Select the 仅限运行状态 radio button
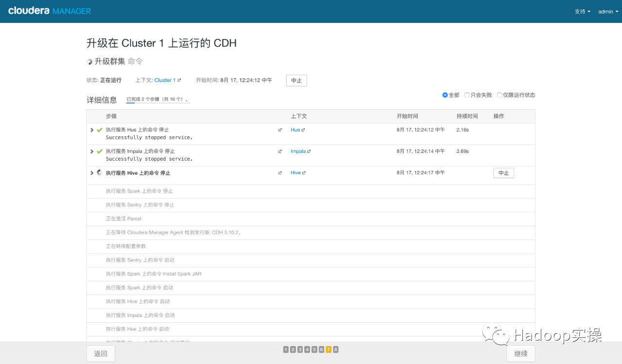Viewport: 622px width, 364px height. 500,95
